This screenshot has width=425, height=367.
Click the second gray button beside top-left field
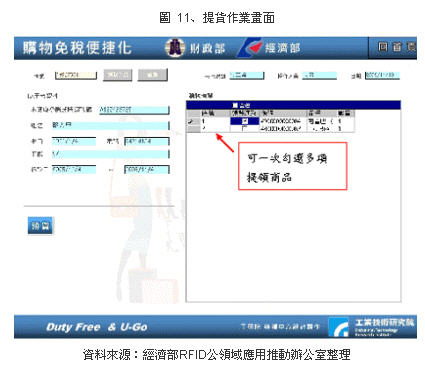click(x=153, y=75)
